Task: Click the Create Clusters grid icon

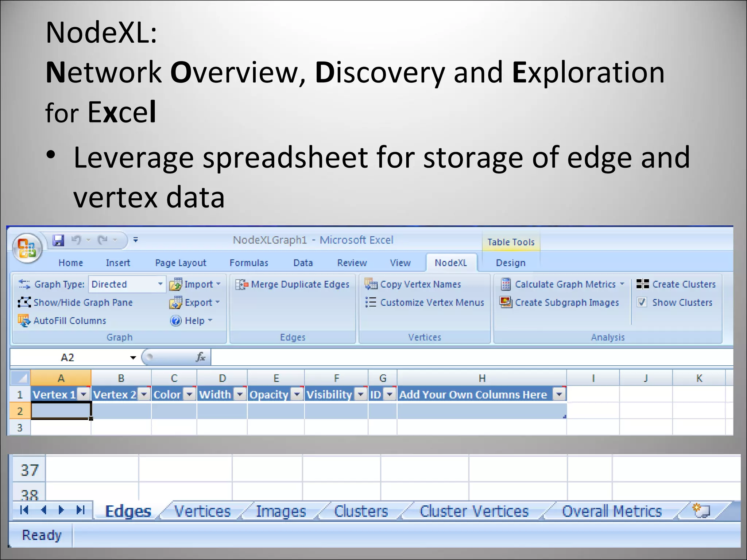Action: (643, 284)
